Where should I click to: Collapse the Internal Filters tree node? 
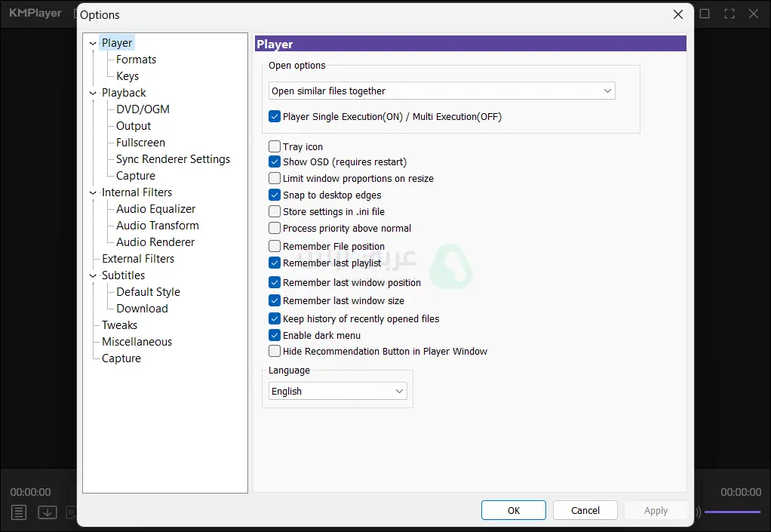93,193
